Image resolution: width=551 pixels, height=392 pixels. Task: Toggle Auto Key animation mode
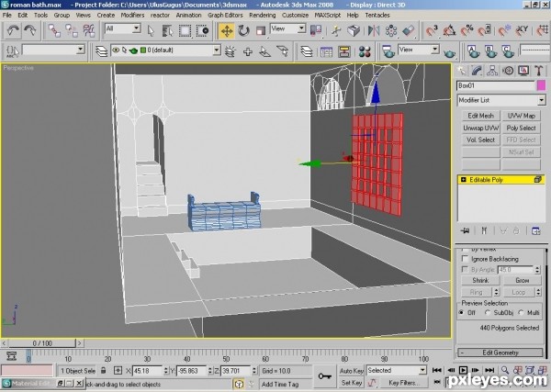tap(352, 371)
